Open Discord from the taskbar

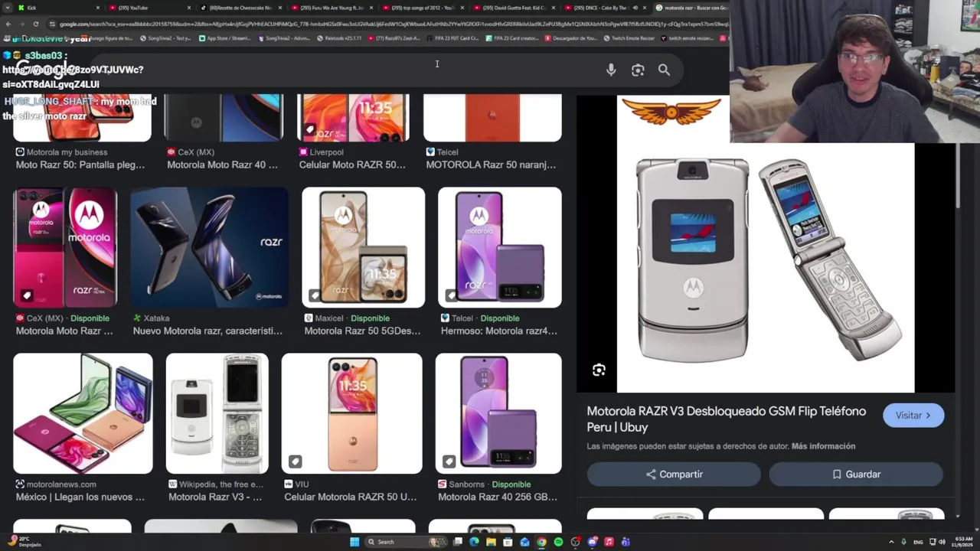click(592, 542)
